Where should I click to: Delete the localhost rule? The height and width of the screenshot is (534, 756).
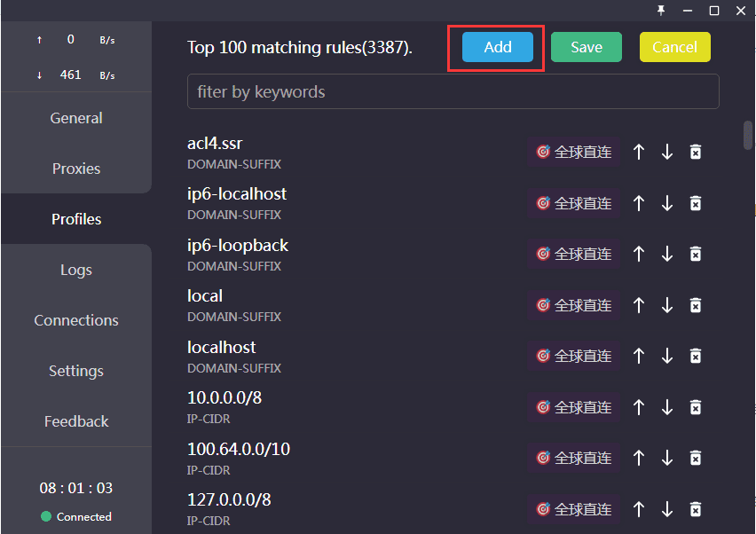696,357
